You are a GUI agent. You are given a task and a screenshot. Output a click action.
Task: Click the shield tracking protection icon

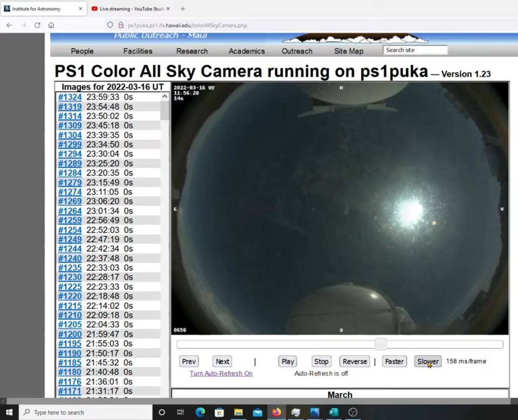pyautogui.click(x=110, y=25)
